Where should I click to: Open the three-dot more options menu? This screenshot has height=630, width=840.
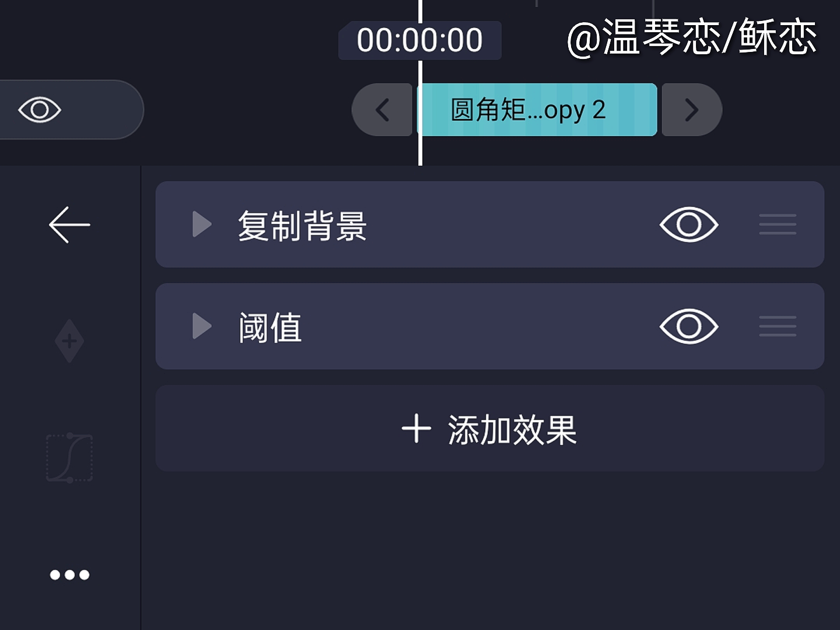click(x=69, y=575)
